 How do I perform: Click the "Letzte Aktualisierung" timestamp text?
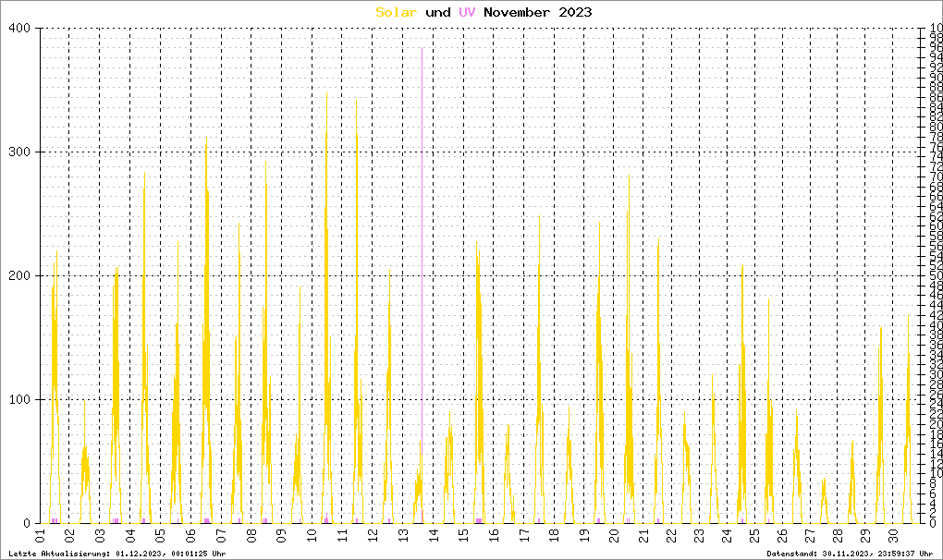[116, 554]
